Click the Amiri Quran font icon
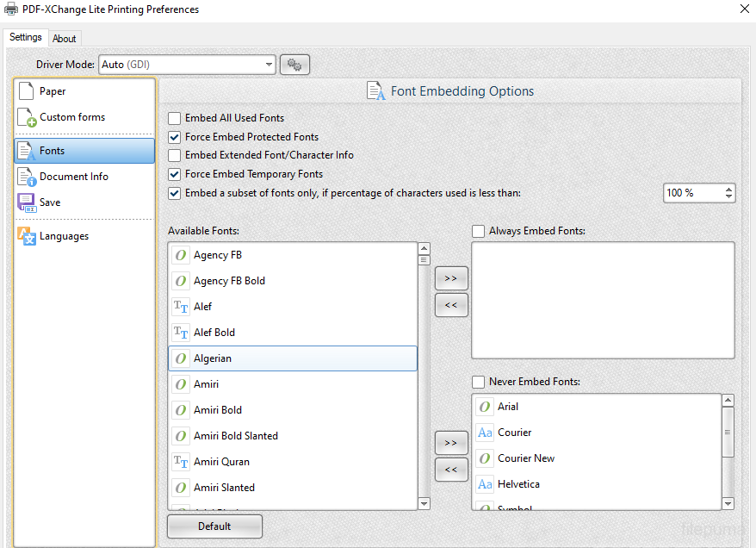Viewport: 756px width, 548px height. (x=181, y=462)
